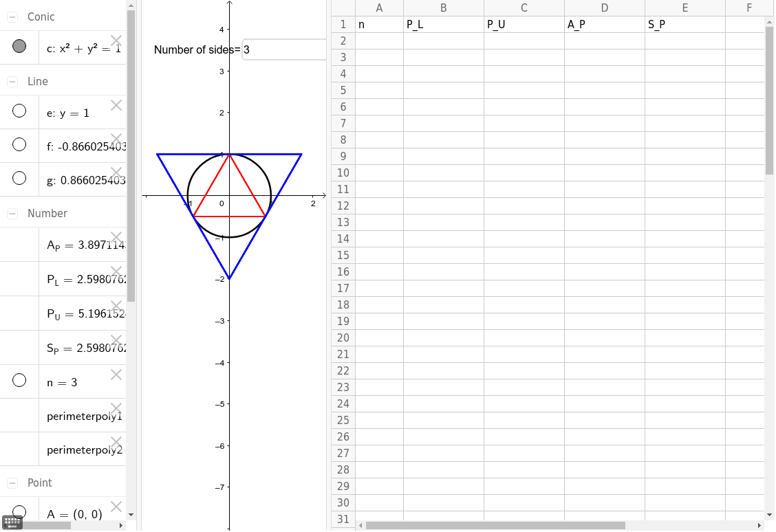Image resolution: width=776 pixels, height=532 pixels.
Task: Click the algebra panel scroll-up arrow
Action: click(131, 6)
